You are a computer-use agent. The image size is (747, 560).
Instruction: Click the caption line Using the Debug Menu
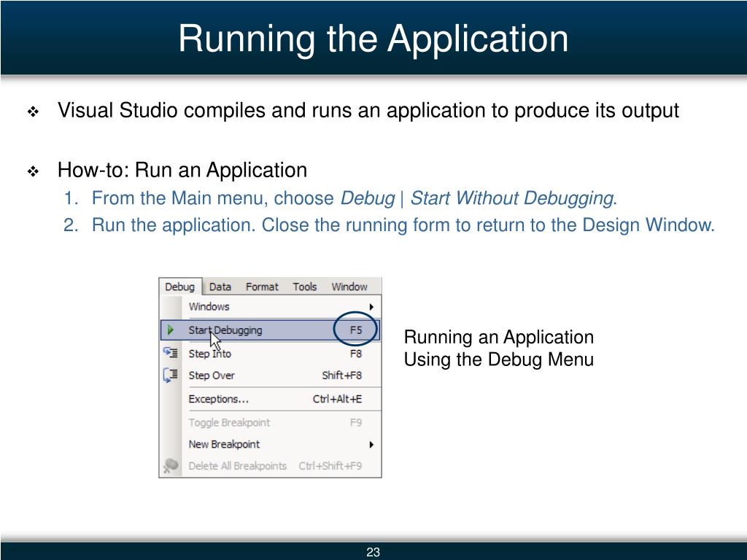click(499, 359)
